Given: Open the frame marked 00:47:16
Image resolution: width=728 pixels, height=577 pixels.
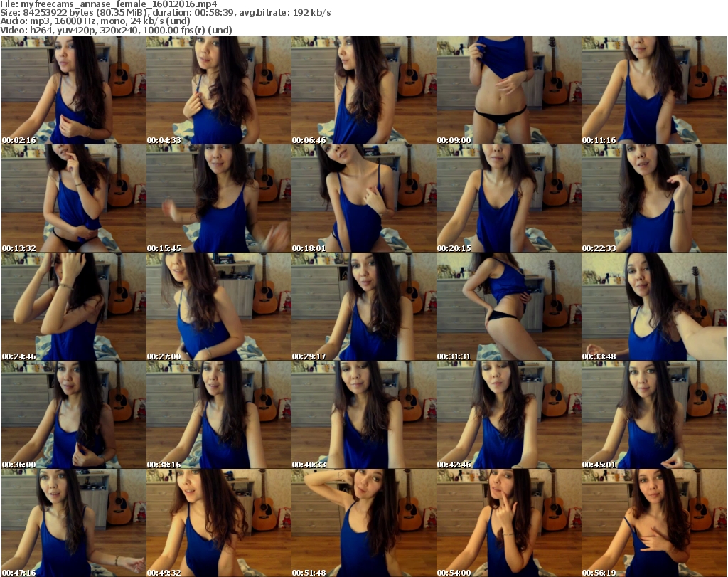Looking at the screenshot, I should pos(74,523).
